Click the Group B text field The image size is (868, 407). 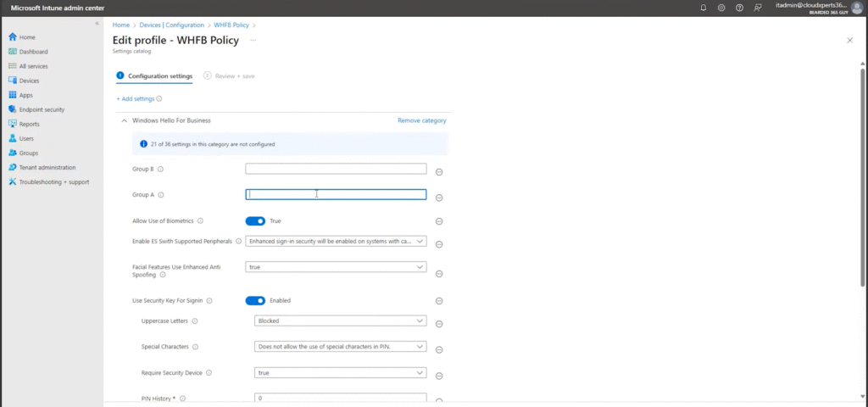pos(336,169)
